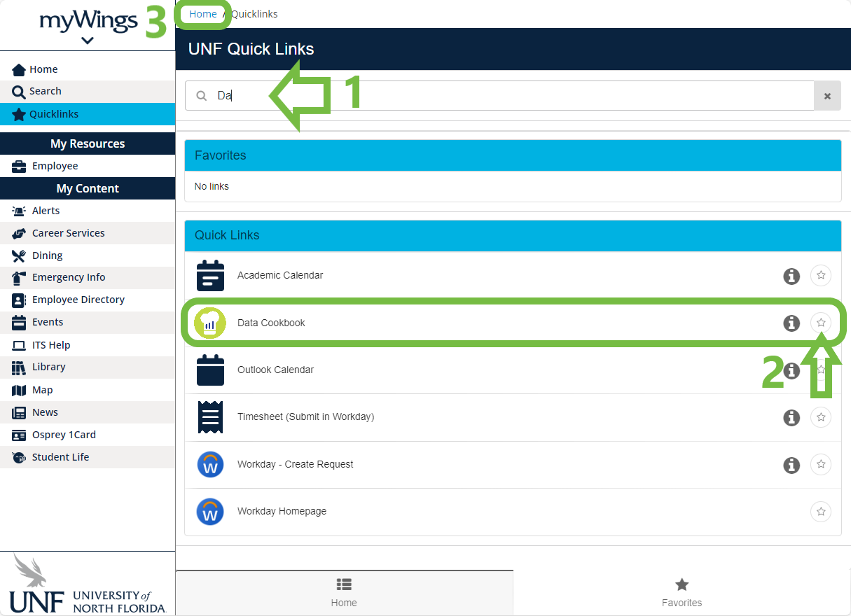This screenshot has width=851, height=616.
Task: Click the Emergency Info fire extinguisher icon
Action: 19,277
